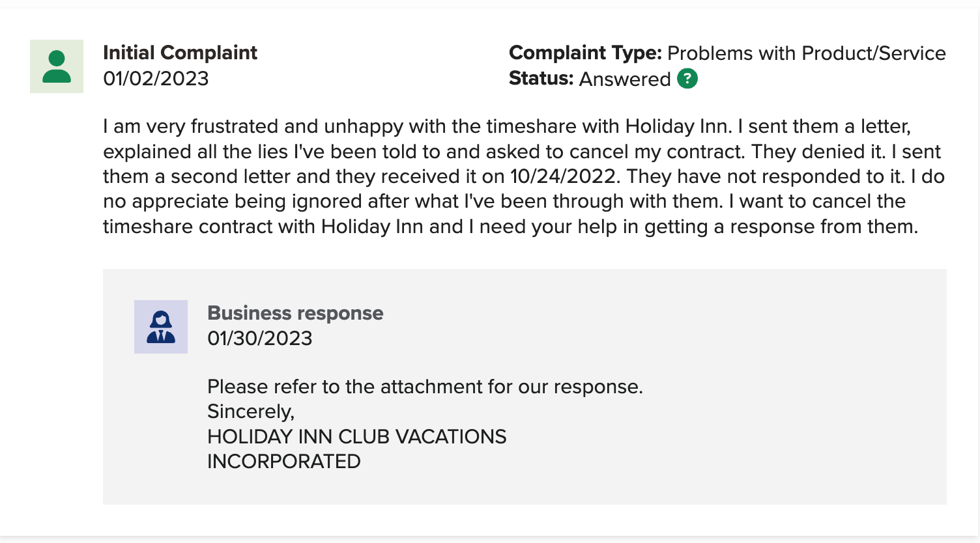Image resolution: width=980 pixels, height=543 pixels.
Task: Click the complaint date 01/02/2023
Action: [156, 79]
